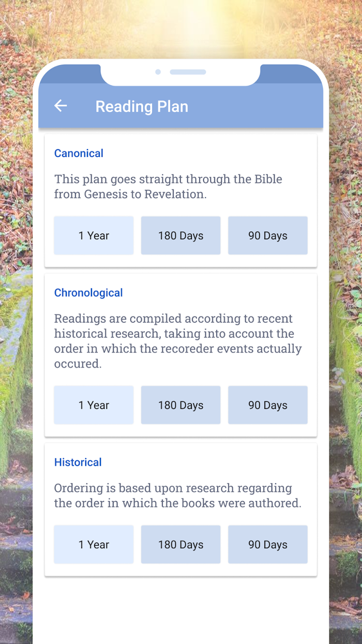Pick 90 Days Historical option
The height and width of the screenshot is (644, 362).
tap(267, 545)
